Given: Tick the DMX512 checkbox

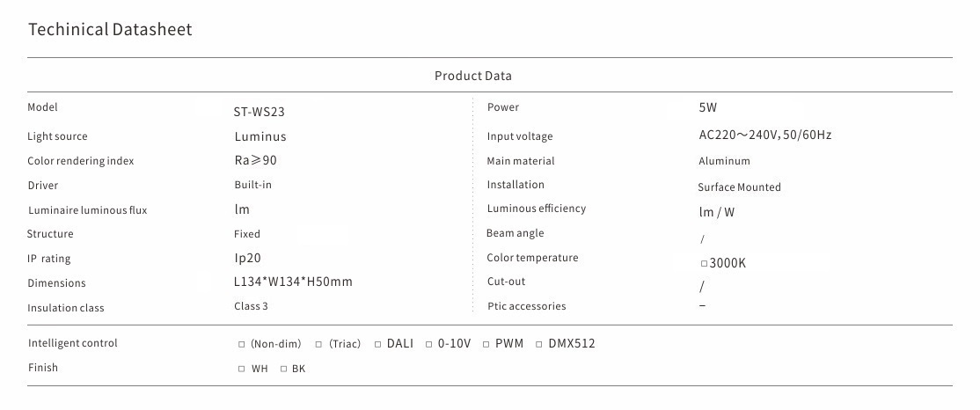Looking at the screenshot, I should coord(539,345).
